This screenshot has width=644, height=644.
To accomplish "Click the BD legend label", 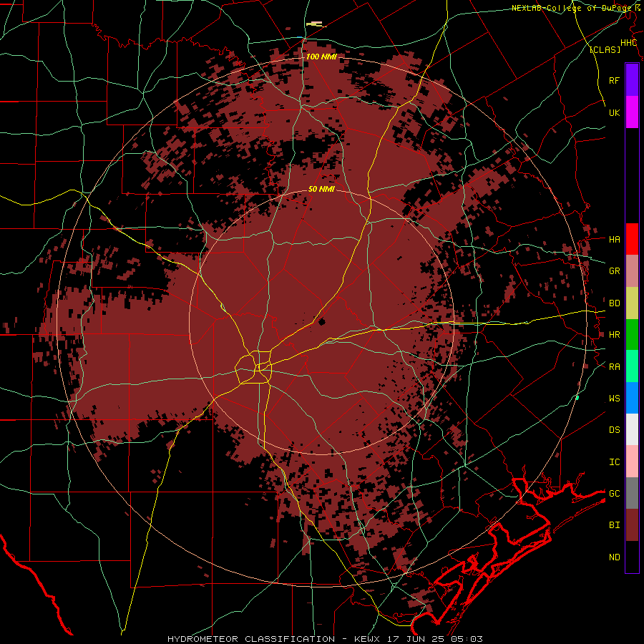I will pyautogui.click(x=615, y=303).
